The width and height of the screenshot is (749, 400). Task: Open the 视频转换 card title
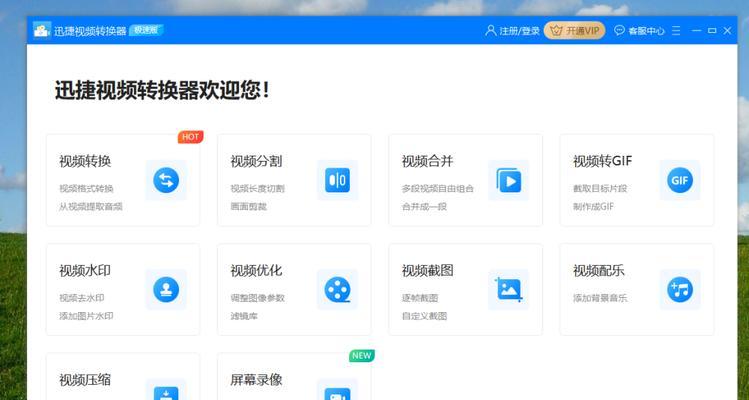[x=85, y=161]
